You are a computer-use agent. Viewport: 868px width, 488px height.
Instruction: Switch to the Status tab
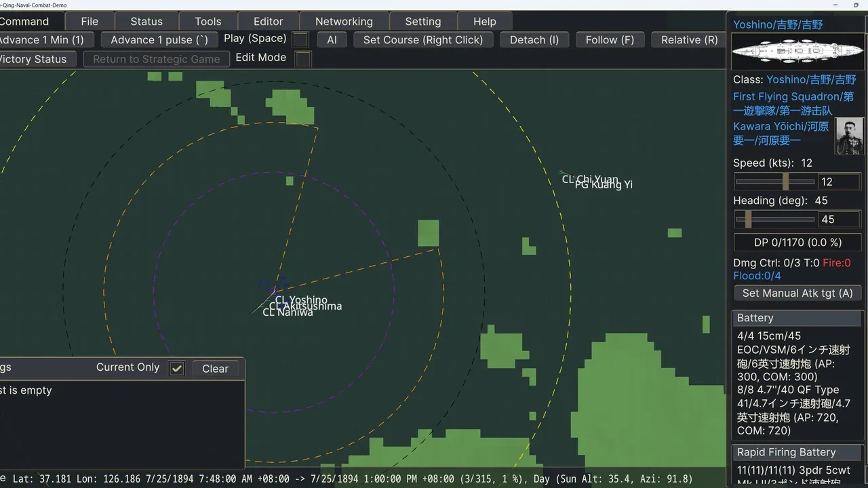[x=146, y=22]
